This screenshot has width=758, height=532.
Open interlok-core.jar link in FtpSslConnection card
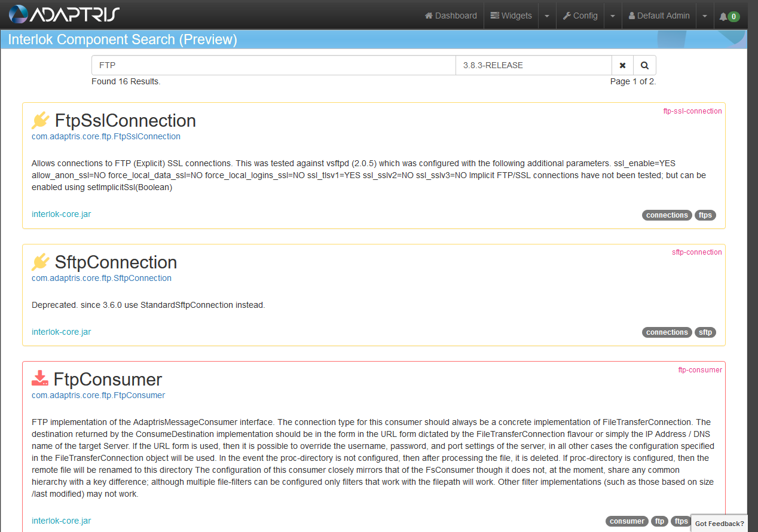click(x=62, y=214)
